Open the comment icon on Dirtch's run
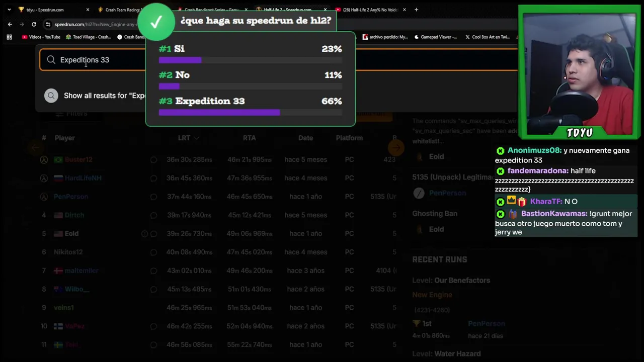 (153, 215)
